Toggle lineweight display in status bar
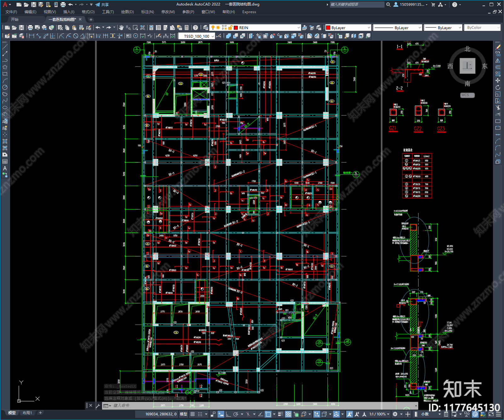The height and width of the screenshot is (420, 504). pyautogui.click(x=280, y=414)
